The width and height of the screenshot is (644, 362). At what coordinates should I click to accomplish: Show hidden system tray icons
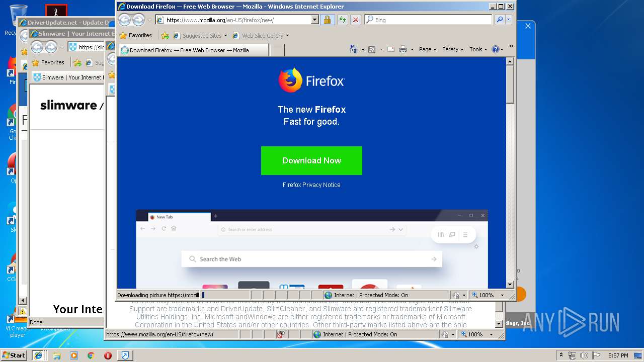click(561, 355)
